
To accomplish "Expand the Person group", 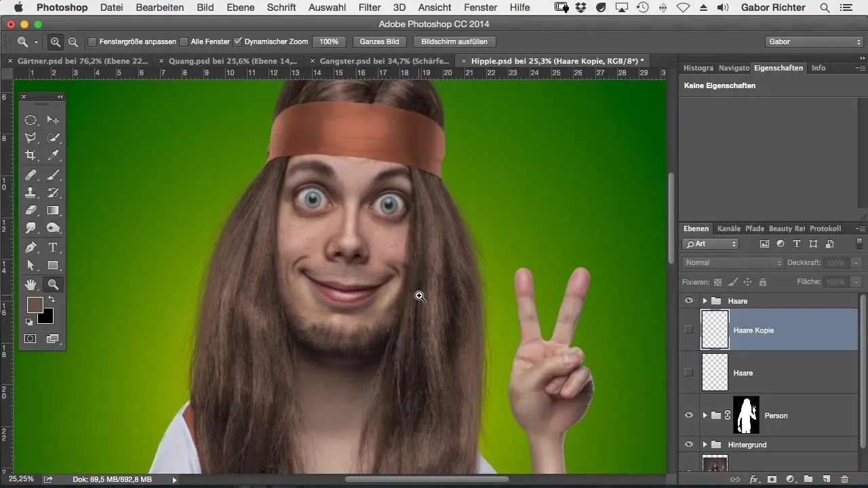I will click(705, 415).
